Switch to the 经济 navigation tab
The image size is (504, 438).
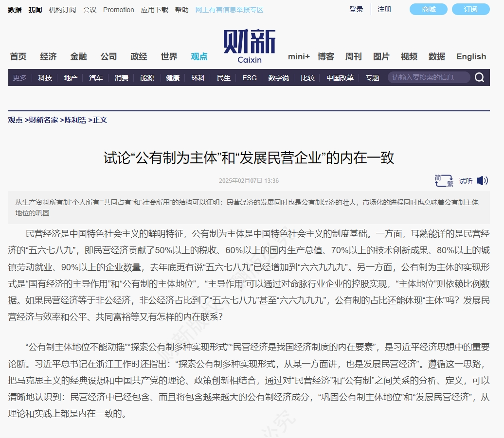click(48, 56)
